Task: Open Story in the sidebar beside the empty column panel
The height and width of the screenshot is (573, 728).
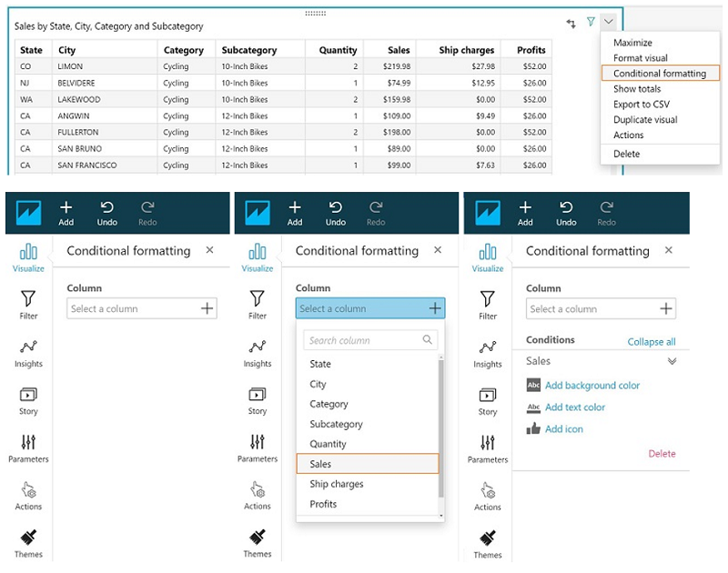Action: tap(28, 401)
